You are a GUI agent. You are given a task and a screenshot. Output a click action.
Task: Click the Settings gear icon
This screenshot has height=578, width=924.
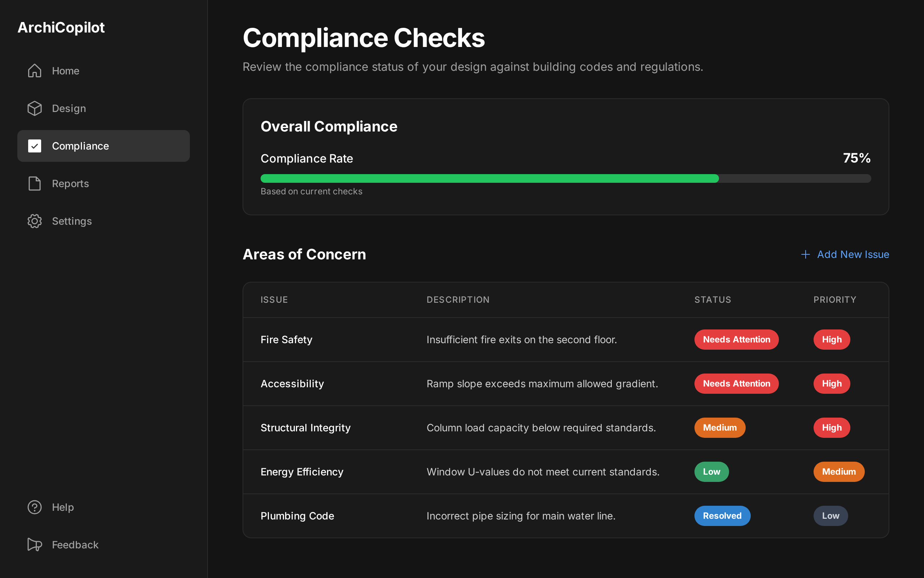34,221
